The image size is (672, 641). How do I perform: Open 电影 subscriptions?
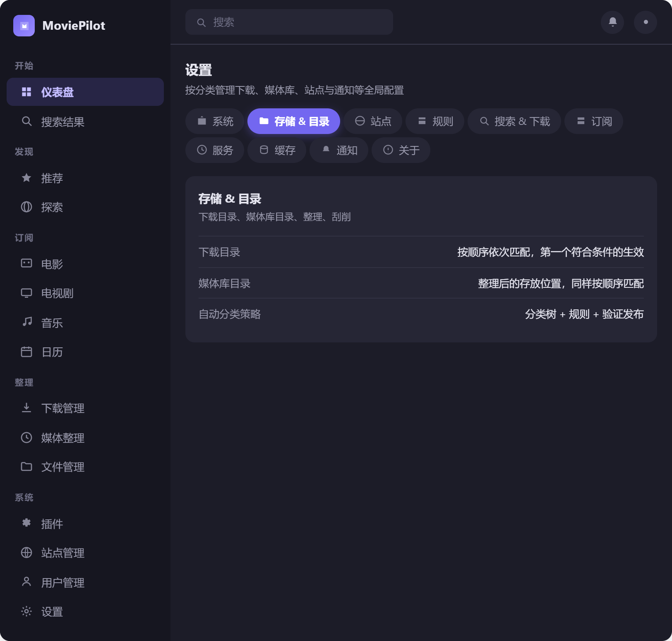click(x=85, y=264)
